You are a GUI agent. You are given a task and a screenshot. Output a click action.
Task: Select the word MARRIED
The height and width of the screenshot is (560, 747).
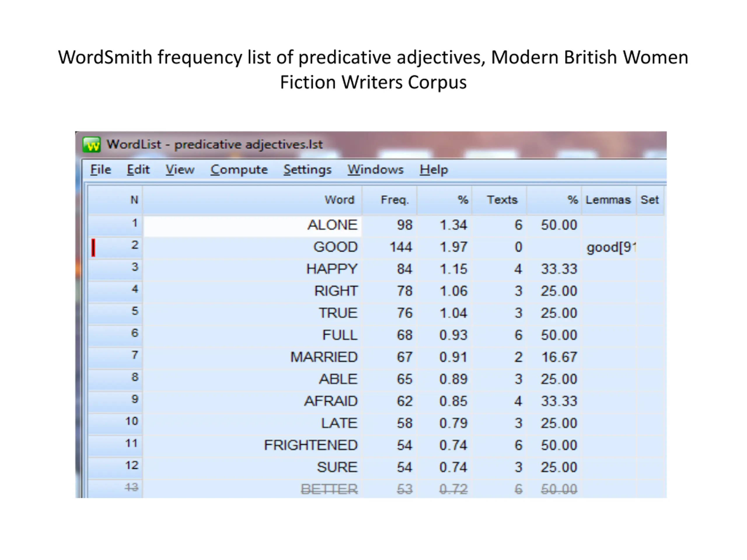pos(324,357)
